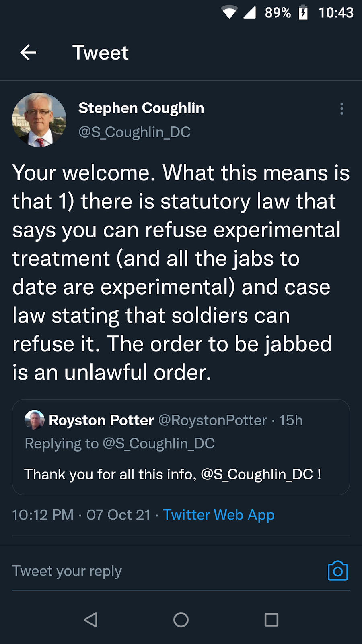Tap the Twitter Web App link
The width and height of the screenshot is (362, 644).
(218, 515)
